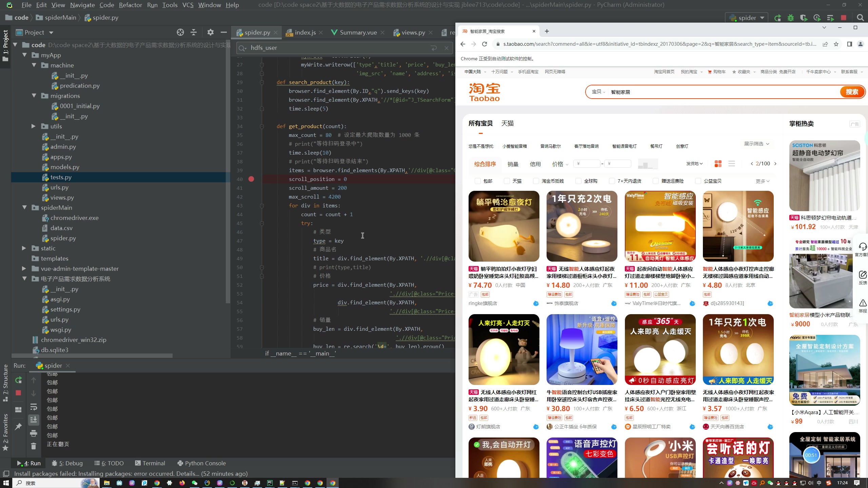This screenshot has width=868, height=488.
Task: Rerun spider in Run tool window
Action: click(18, 380)
